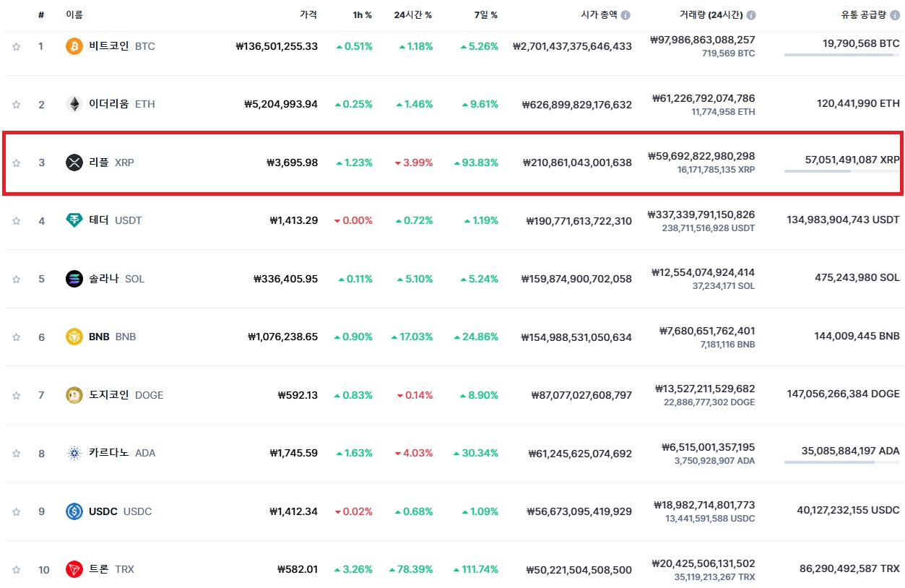Click the XRP coin logo icon

tap(74, 163)
